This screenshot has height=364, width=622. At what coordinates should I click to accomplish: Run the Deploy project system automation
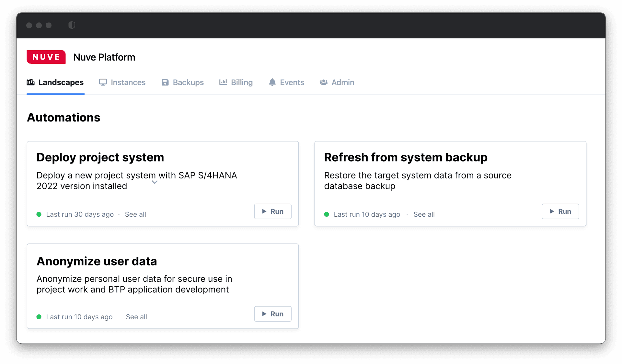[x=273, y=211]
